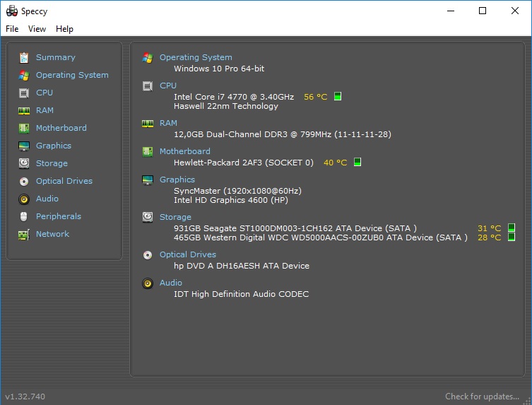Go to the RAM section in sidebar
This screenshot has height=405, width=532.
(x=45, y=110)
